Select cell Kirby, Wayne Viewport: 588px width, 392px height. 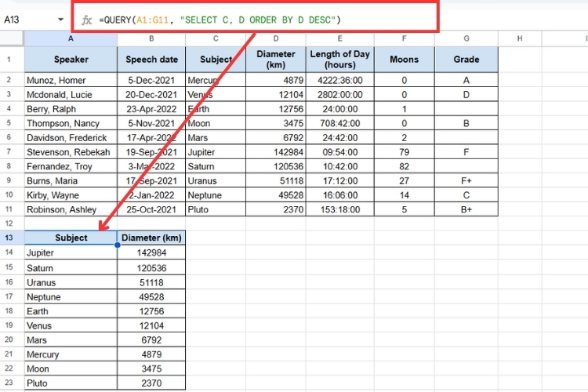tap(71, 195)
